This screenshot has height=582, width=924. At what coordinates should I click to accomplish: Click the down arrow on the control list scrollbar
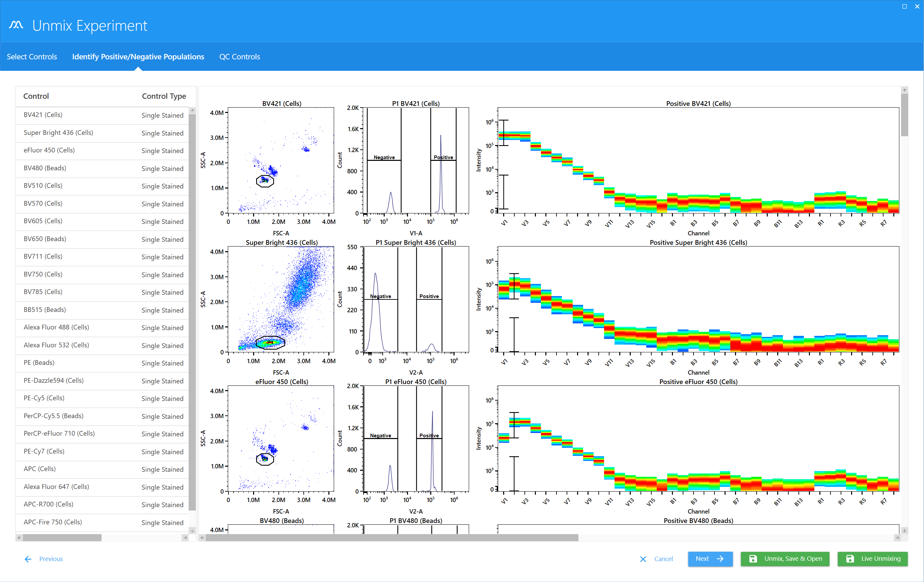192,531
